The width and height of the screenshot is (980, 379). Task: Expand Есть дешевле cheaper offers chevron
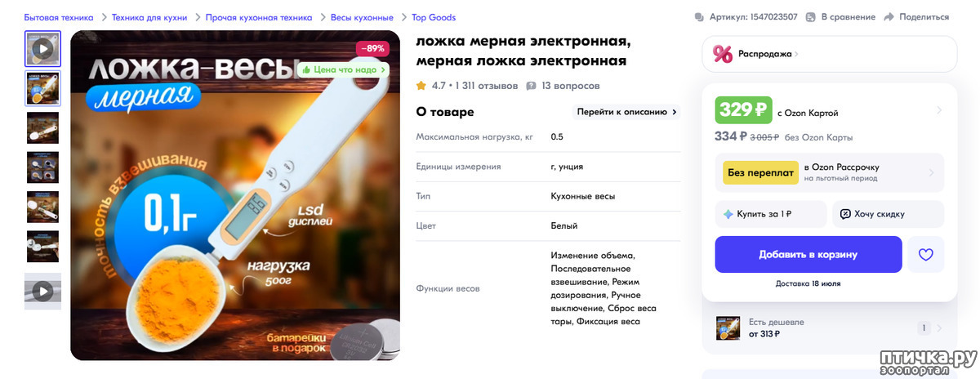pos(938,328)
